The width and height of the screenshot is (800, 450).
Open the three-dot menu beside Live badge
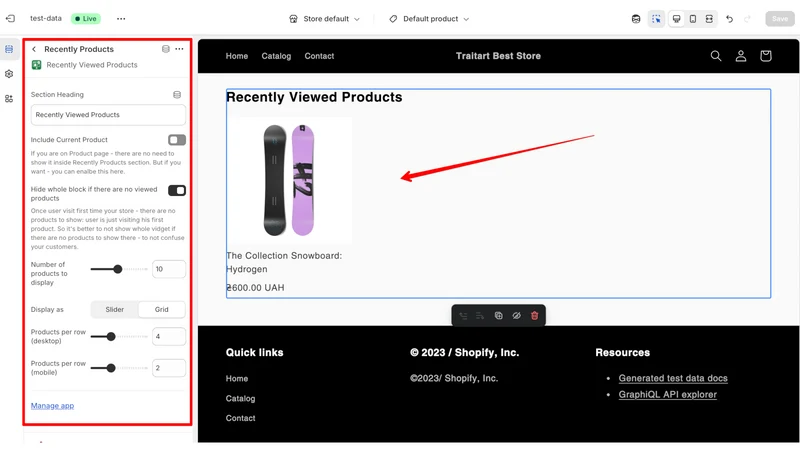[121, 19]
